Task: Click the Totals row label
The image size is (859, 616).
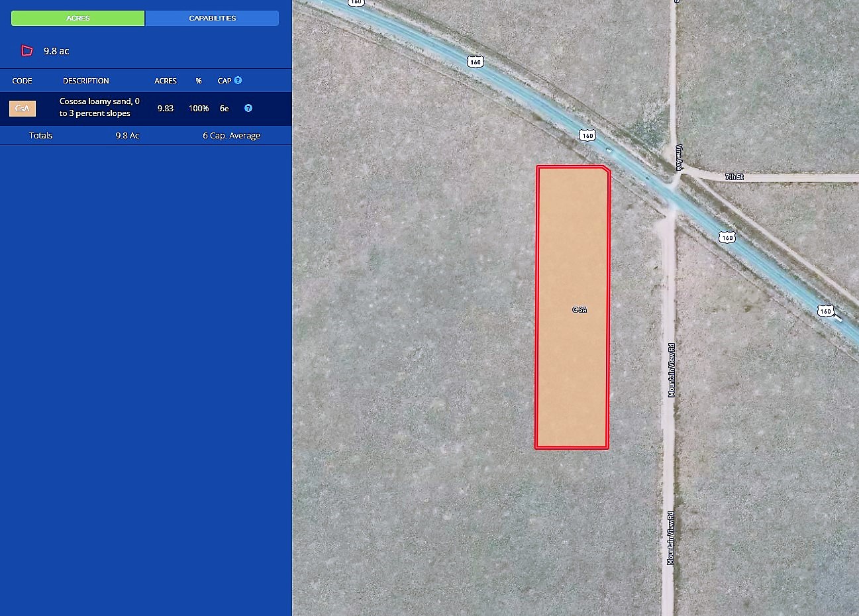Action: click(40, 135)
